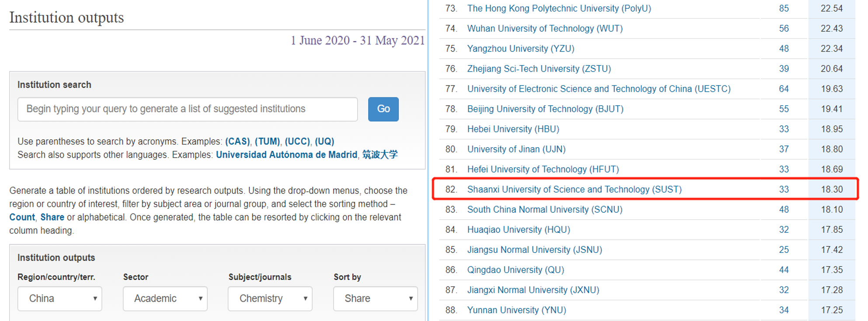Select the (UCC) example link
The image size is (868, 321).
click(x=297, y=142)
